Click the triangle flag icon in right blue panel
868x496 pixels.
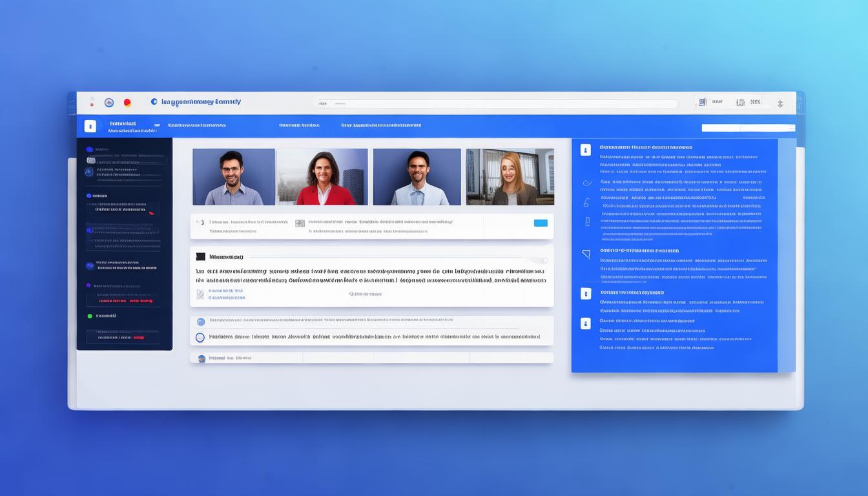pyautogui.click(x=586, y=254)
